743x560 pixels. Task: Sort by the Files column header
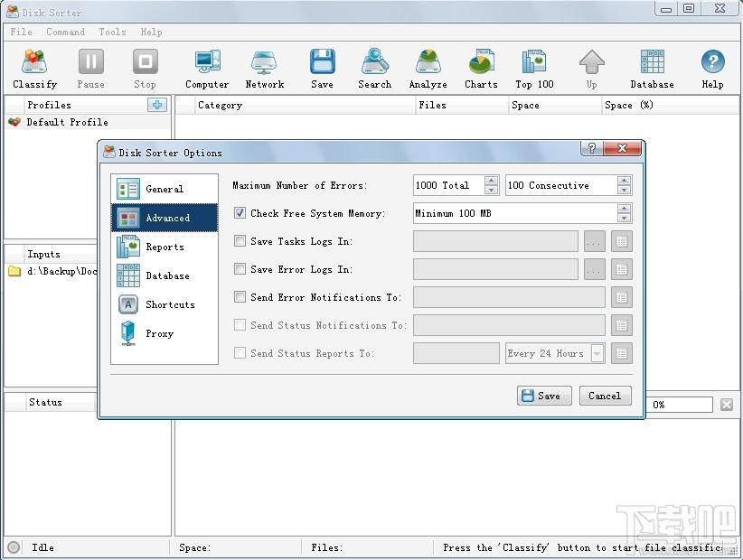[x=462, y=105]
